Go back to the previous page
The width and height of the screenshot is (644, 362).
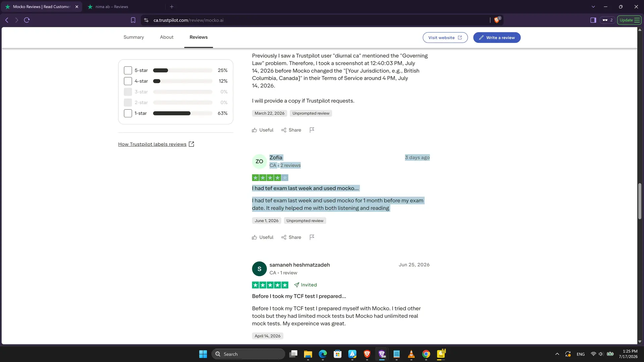[7, 20]
